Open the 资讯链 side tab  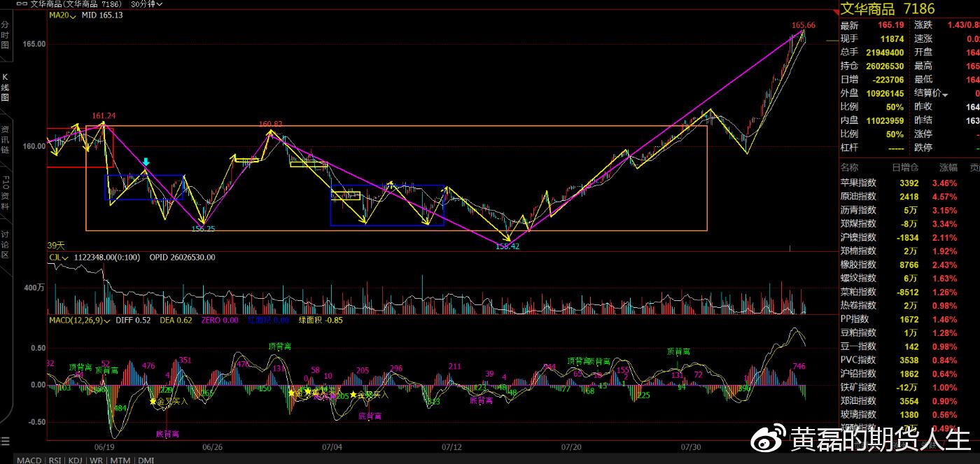click(x=5, y=139)
